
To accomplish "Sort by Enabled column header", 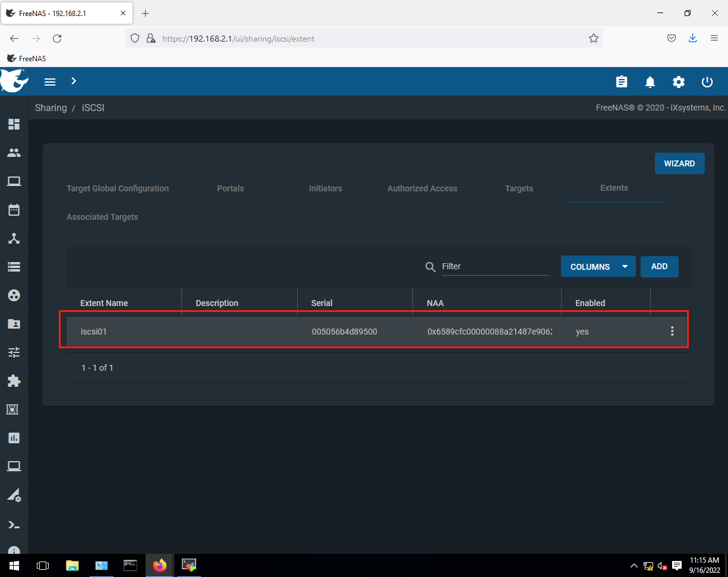I will click(x=590, y=303).
